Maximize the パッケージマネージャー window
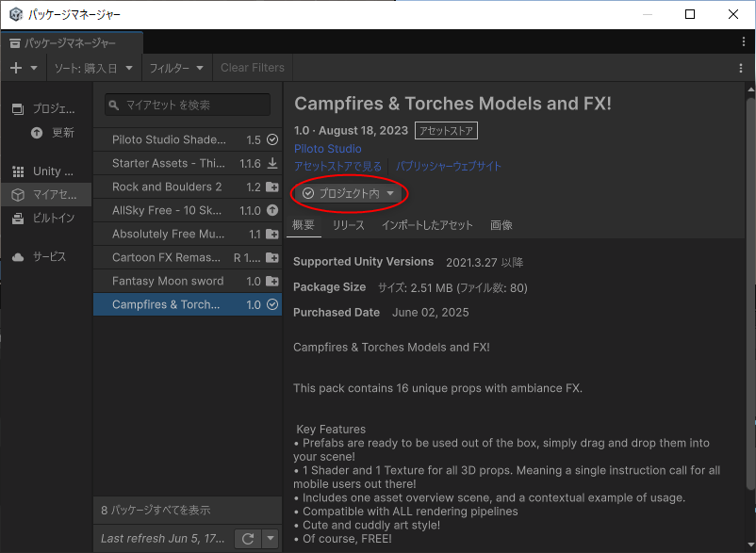 (690, 14)
